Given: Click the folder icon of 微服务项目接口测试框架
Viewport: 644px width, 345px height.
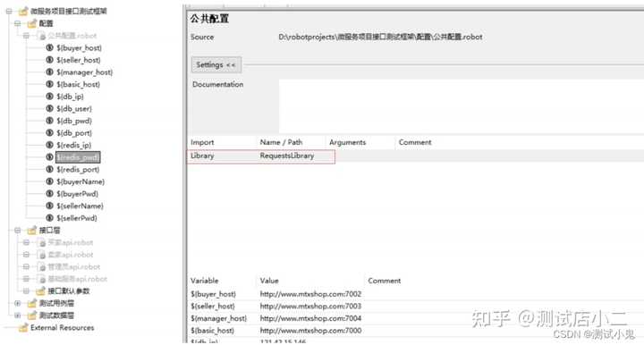Looking at the screenshot, I should coord(23,11).
